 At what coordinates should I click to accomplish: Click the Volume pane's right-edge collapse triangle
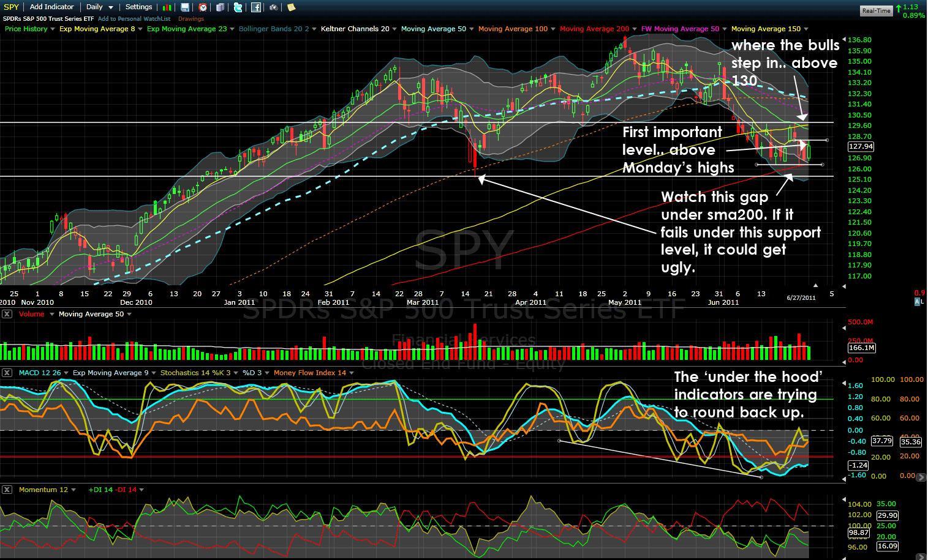click(x=844, y=327)
